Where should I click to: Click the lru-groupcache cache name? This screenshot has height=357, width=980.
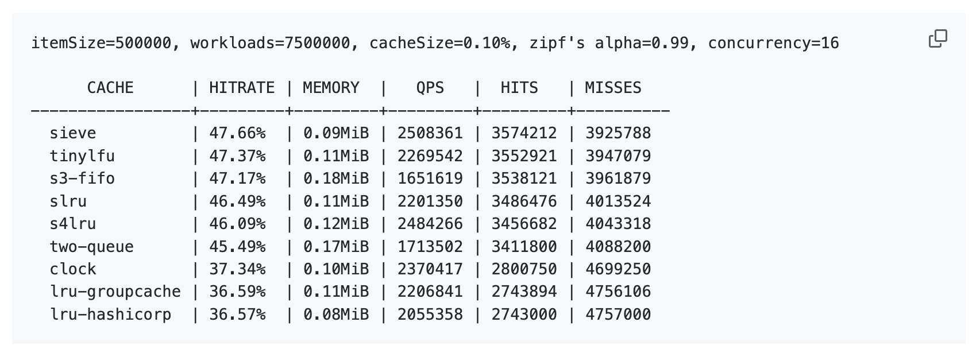tap(115, 292)
